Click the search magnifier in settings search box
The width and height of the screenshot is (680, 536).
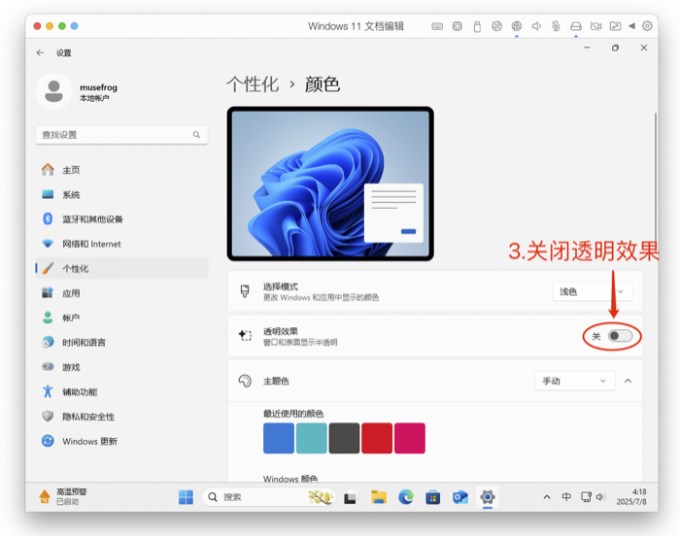[x=196, y=135]
